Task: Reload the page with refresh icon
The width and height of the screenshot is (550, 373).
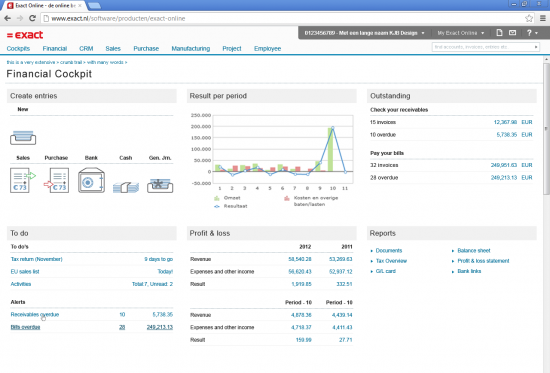Action: tap(32, 18)
